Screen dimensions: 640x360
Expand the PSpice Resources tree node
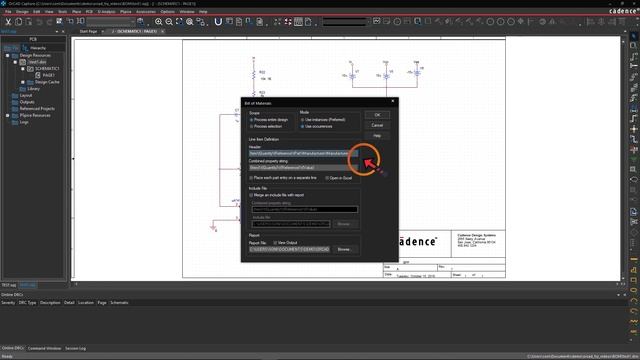[7, 116]
